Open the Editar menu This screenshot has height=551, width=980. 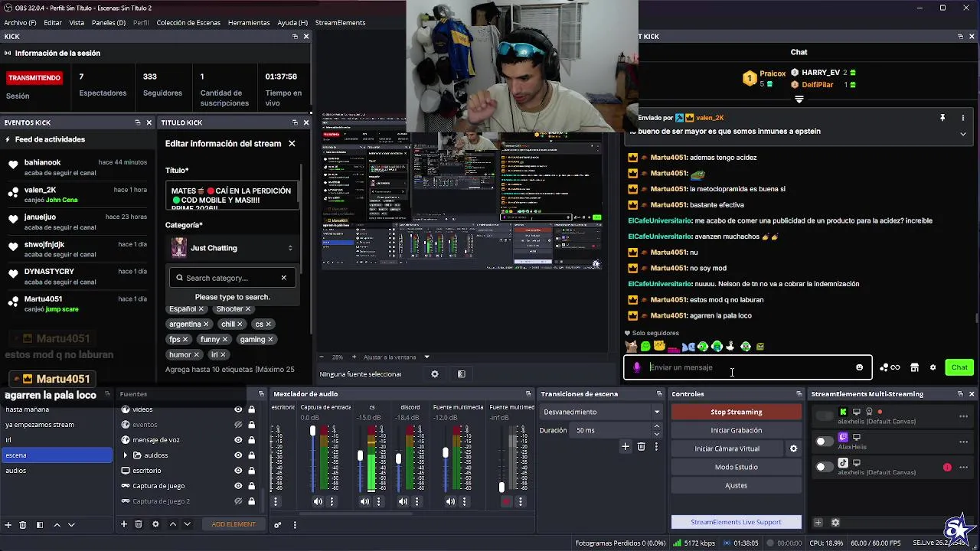(53, 23)
